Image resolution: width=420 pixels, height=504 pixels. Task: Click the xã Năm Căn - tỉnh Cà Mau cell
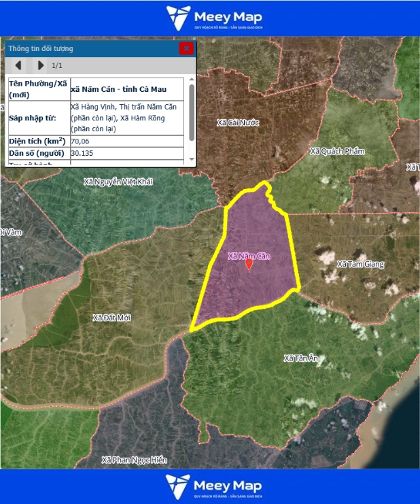(x=126, y=89)
